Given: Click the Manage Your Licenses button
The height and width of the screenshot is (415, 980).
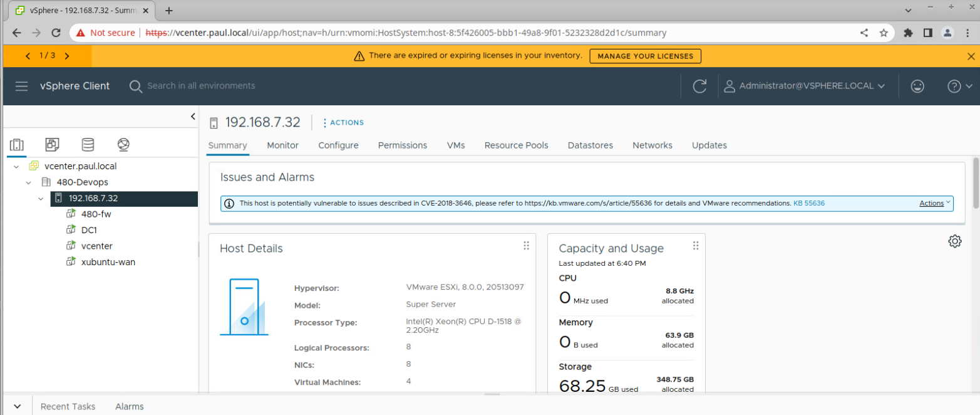Looking at the screenshot, I should [x=645, y=56].
